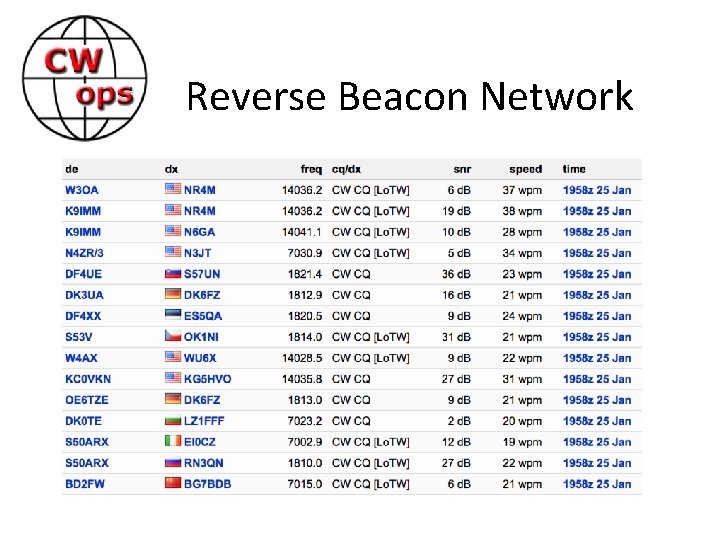
Task: Click the time link in BG7BDB row
Action: click(597, 484)
